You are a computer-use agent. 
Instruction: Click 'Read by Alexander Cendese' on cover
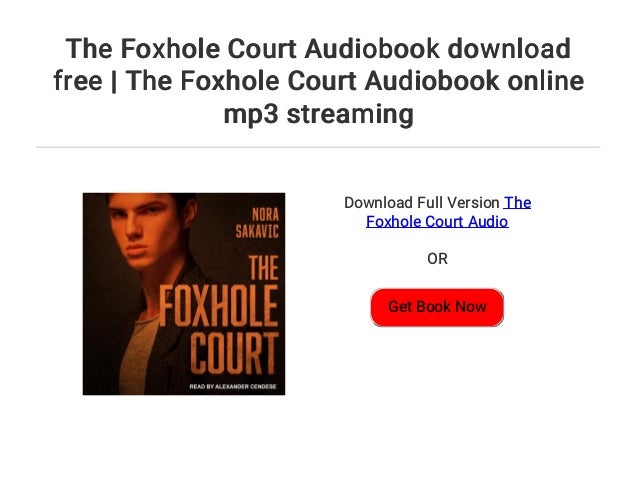233,386
